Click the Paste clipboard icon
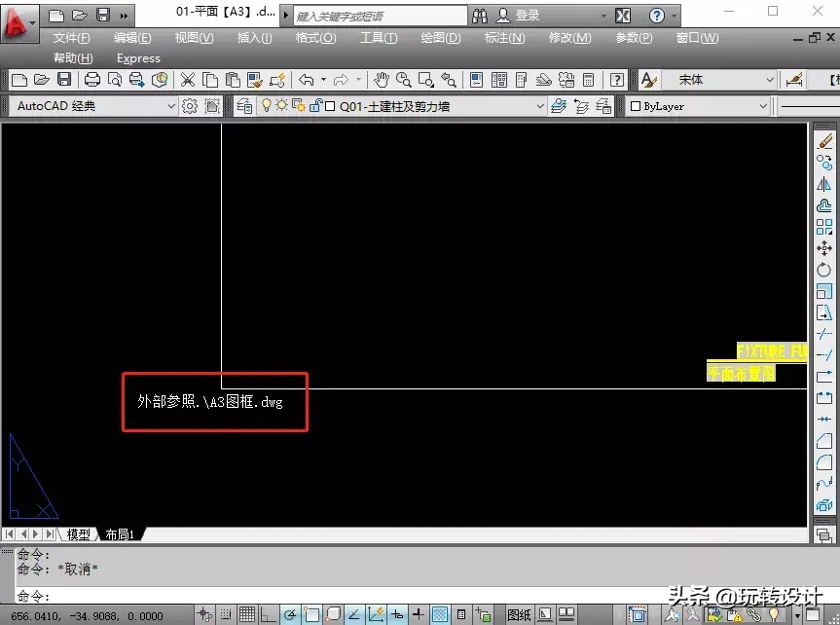Viewport: 840px width, 625px height. pos(233,80)
